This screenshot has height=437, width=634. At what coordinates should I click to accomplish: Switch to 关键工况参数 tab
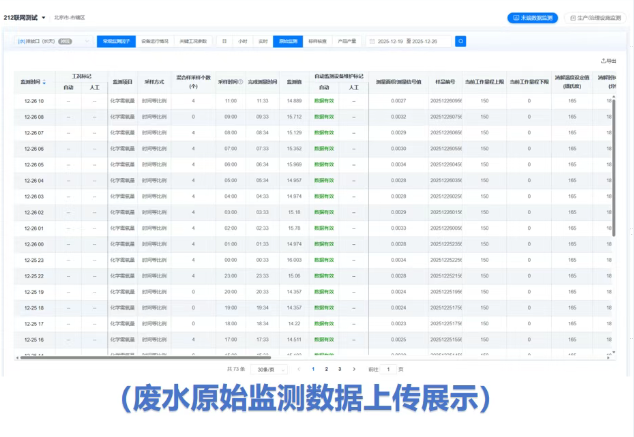[194, 42]
